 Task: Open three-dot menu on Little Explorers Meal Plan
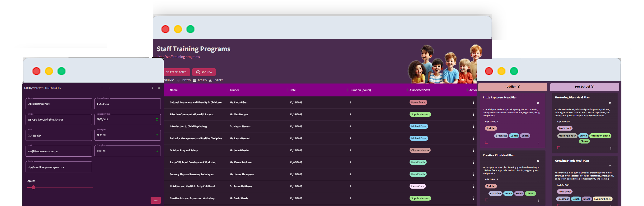[539, 143]
